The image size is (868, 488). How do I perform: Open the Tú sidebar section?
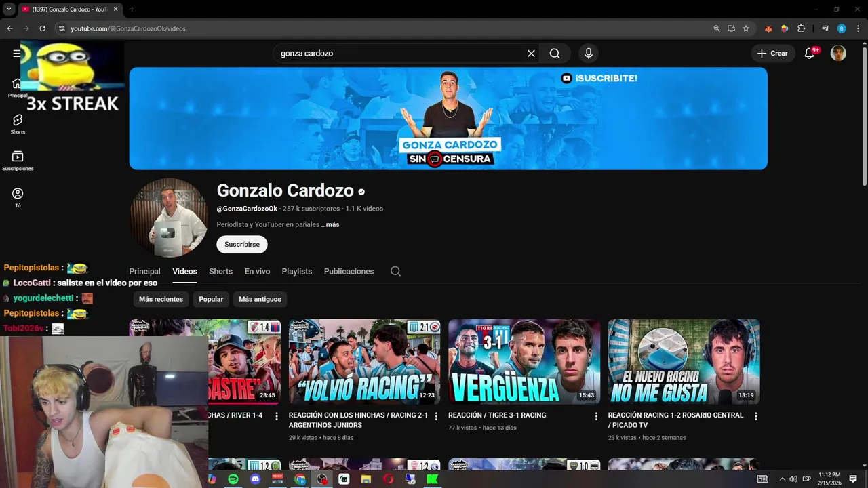18,197
